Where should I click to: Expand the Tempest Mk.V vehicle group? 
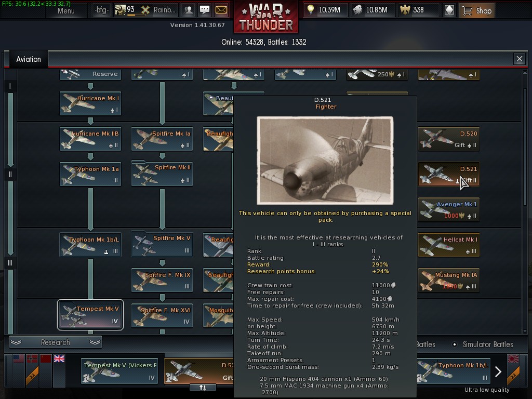90,315
